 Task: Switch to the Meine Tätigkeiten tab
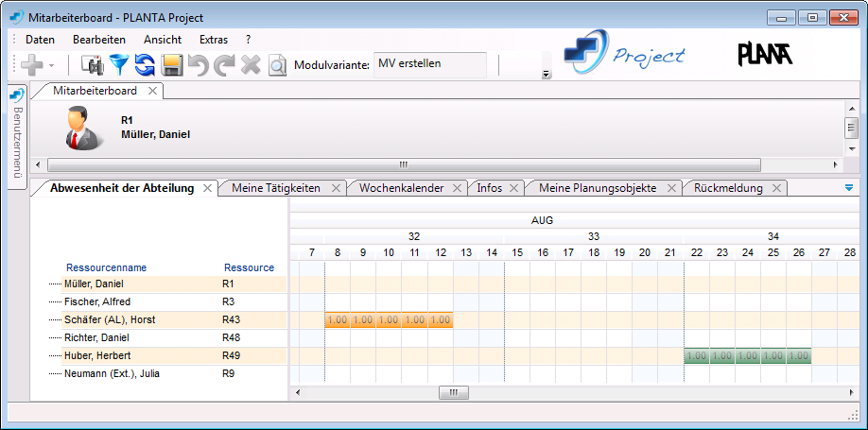click(x=276, y=188)
